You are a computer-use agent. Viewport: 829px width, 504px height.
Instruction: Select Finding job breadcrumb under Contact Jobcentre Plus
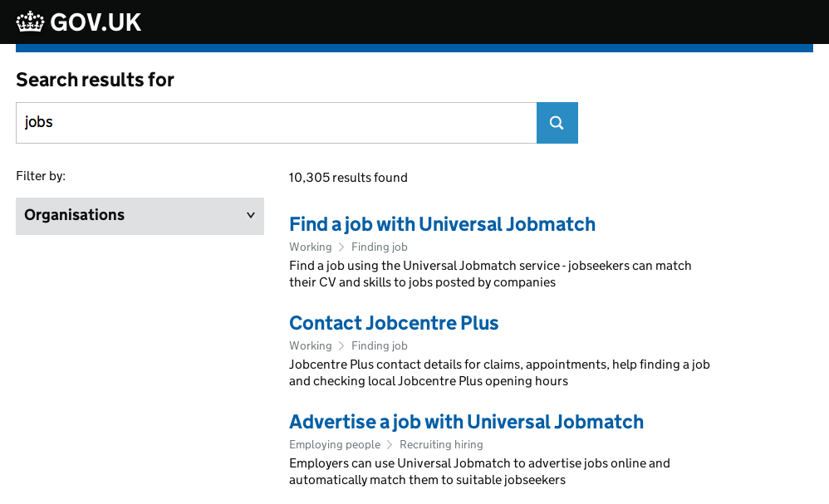coord(379,345)
